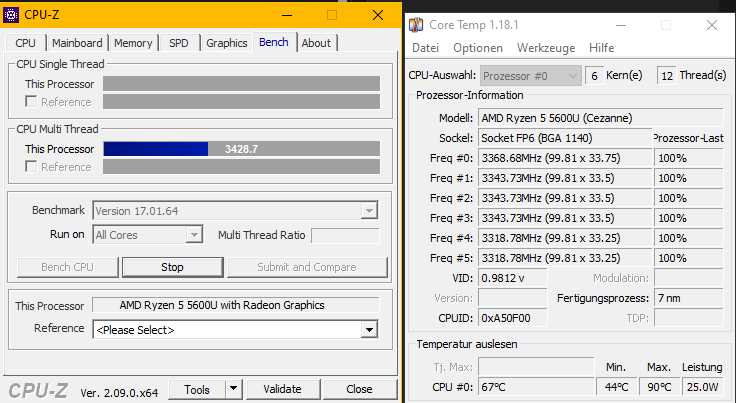
Task: Click Submit and Compare button
Action: click(307, 267)
